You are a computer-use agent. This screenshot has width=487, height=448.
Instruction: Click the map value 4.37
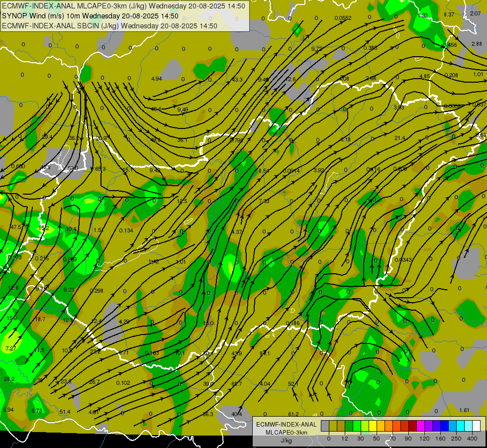[237, 232]
